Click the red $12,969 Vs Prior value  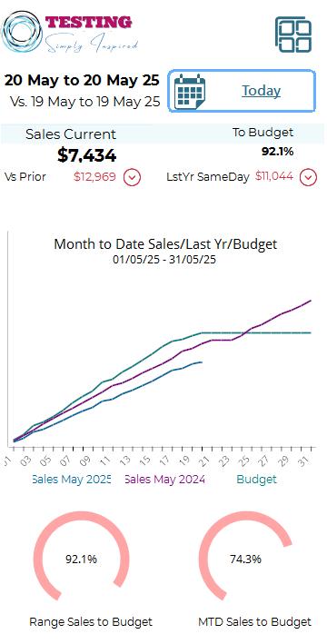point(94,177)
